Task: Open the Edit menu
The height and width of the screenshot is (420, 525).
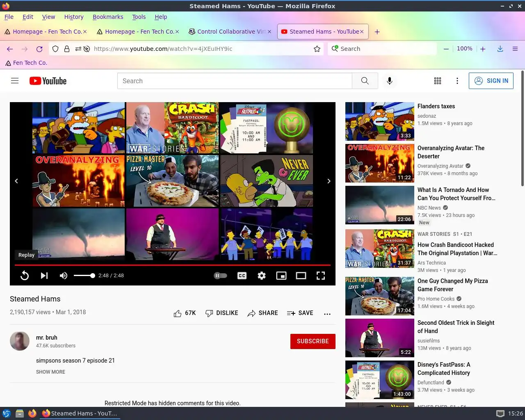Action: tap(28, 17)
